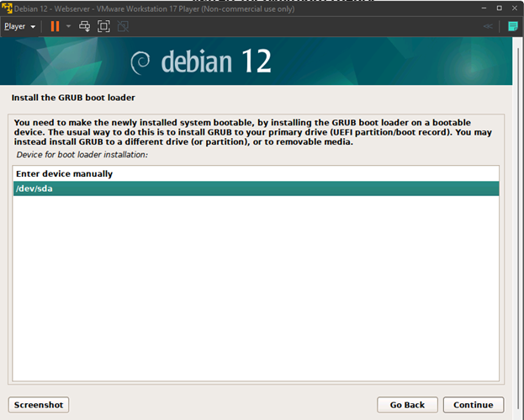Click the Install the GRUB boot loader heading
524x420 pixels.
pos(73,98)
